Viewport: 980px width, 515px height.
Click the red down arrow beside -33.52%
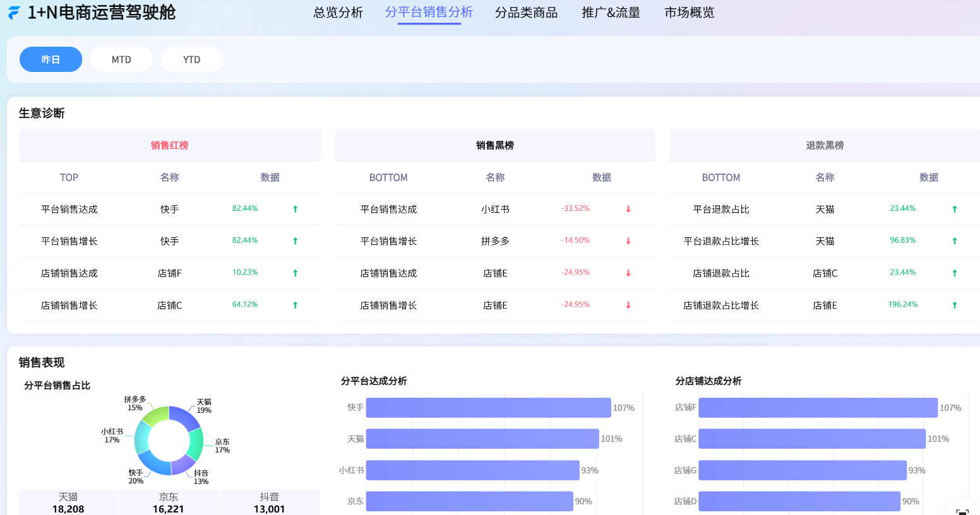coord(628,209)
